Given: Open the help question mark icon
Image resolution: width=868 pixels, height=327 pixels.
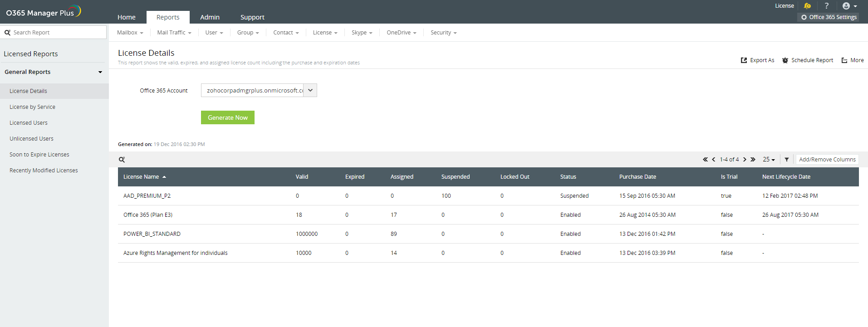Looking at the screenshot, I should 826,6.
